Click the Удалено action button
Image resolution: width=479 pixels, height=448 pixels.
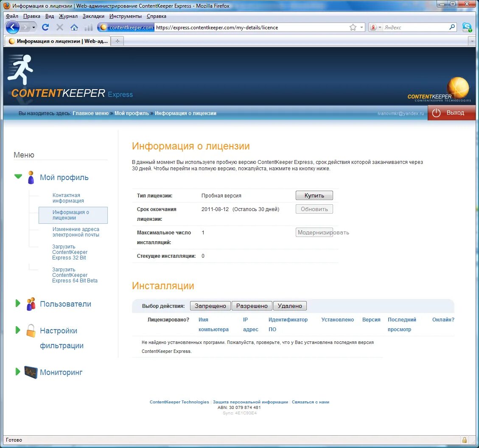coord(290,306)
